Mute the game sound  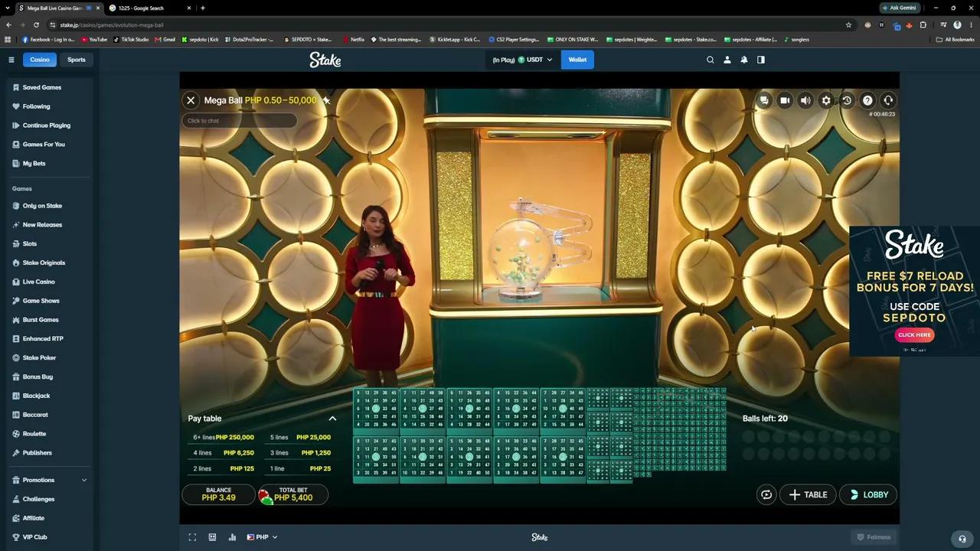point(805,100)
